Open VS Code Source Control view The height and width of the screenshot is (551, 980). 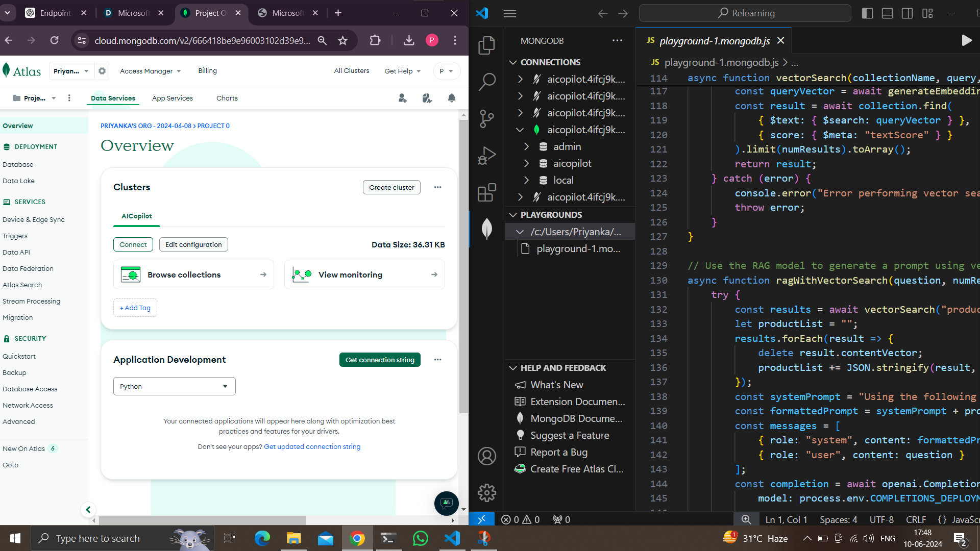coord(487,118)
